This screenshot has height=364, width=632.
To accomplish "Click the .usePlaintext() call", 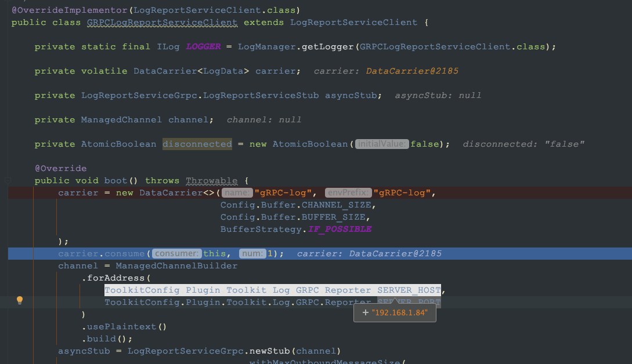I will 124,326.
